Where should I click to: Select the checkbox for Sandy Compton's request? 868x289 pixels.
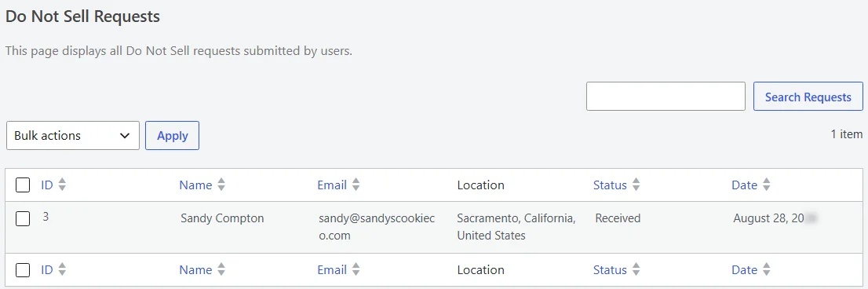coord(23,218)
